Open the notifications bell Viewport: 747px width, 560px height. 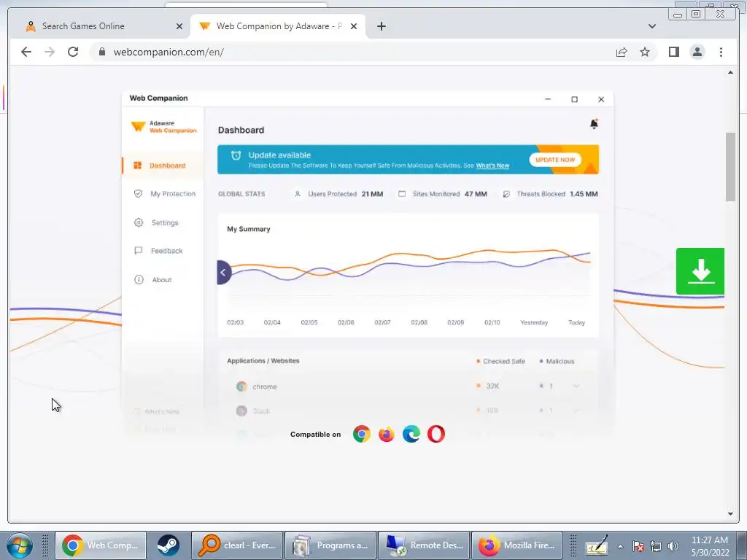tap(594, 124)
